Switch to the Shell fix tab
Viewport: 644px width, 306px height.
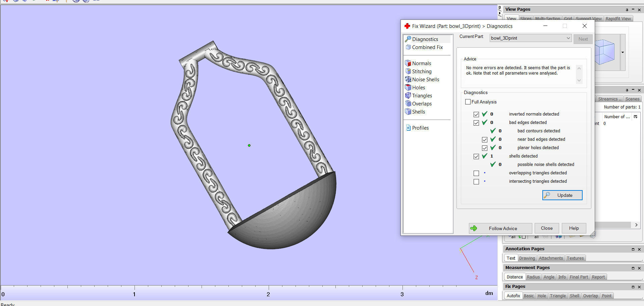(x=575, y=296)
